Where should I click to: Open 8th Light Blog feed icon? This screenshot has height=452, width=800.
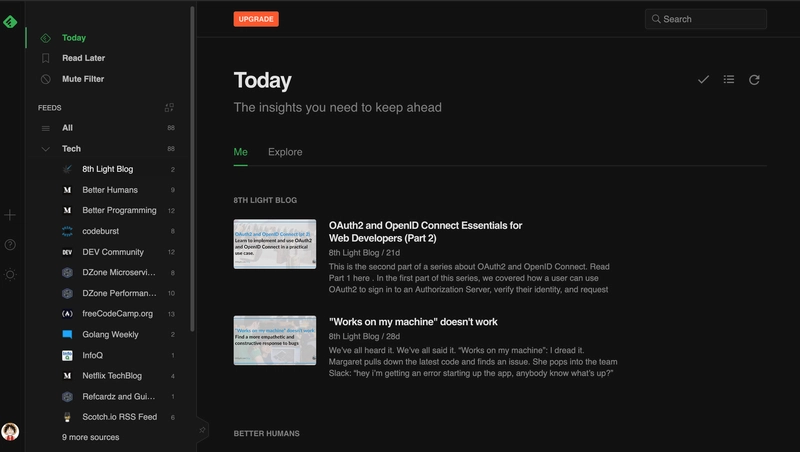pyautogui.click(x=67, y=169)
